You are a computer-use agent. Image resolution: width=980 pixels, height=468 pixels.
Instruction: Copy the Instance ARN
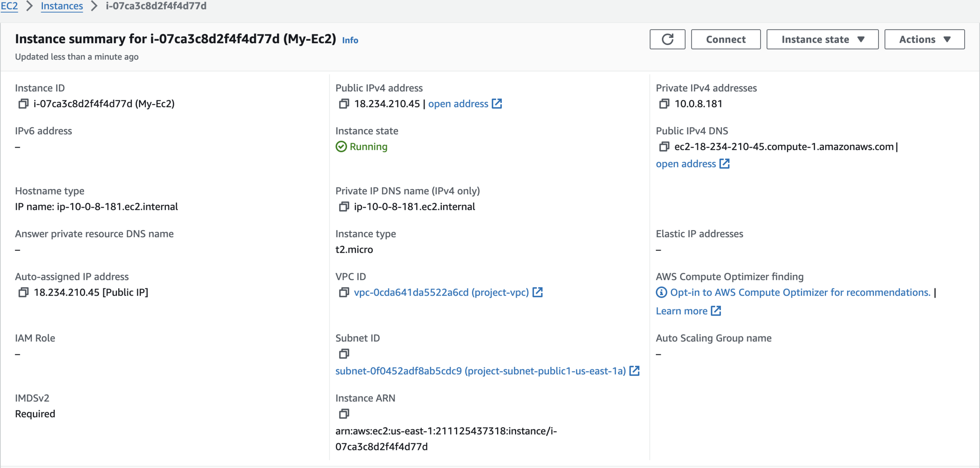click(x=344, y=414)
